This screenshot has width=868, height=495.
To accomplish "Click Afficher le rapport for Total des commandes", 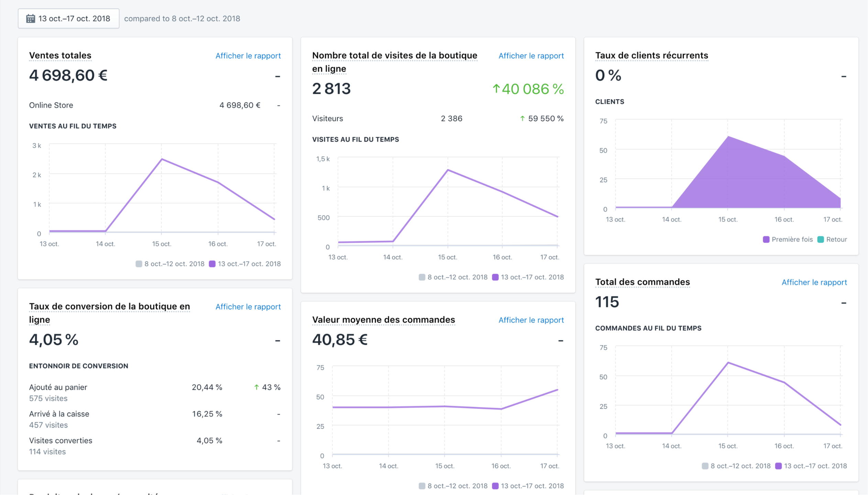I will pyautogui.click(x=814, y=282).
